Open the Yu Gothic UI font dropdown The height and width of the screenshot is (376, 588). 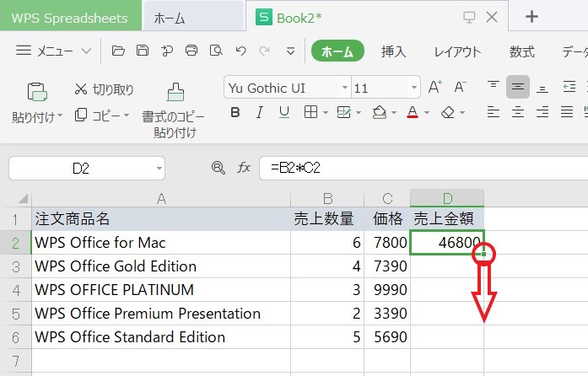345,88
